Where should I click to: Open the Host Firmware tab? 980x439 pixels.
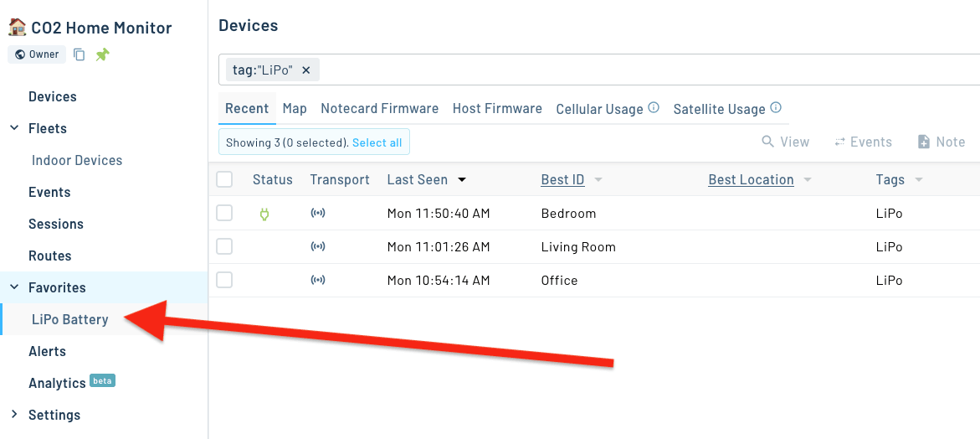[497, 108]
